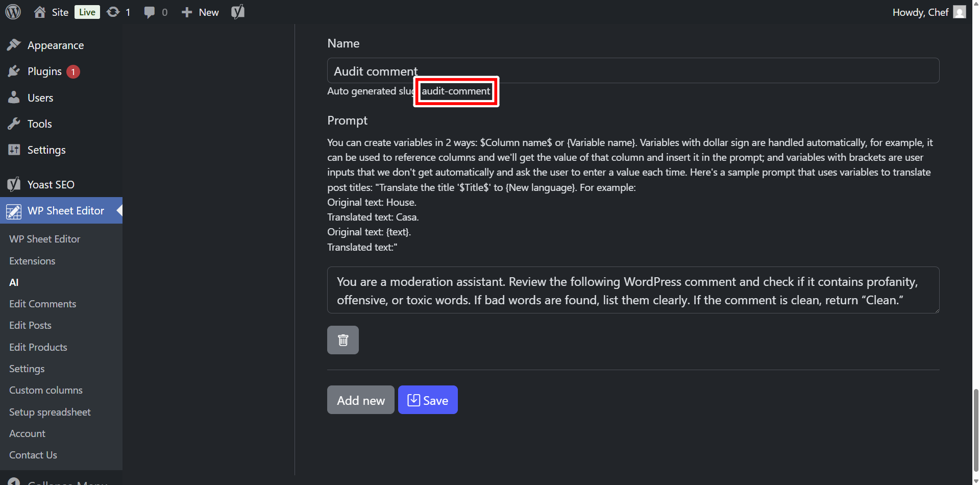Click the Add new button
The width and height of the screenshot is (980, 485).
tap(361, 400)
